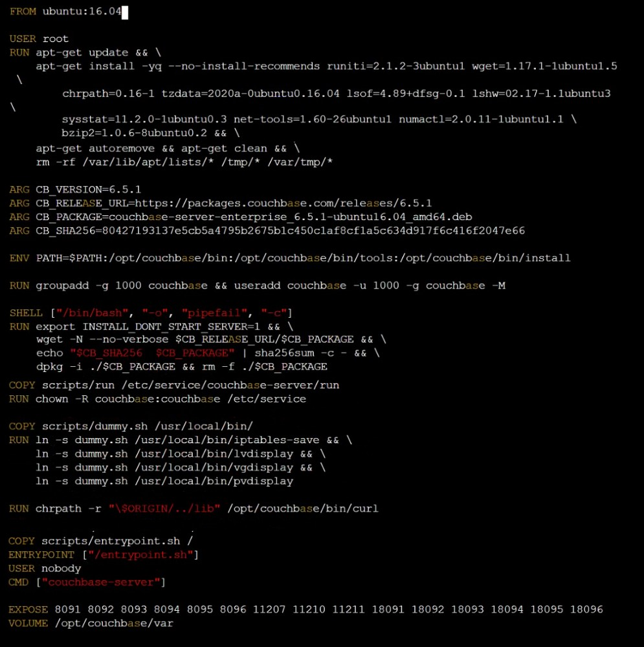Click '/etc/service/couchbase-server/run' path
Viewport: 644px width, 647px height.
[230, 386]
